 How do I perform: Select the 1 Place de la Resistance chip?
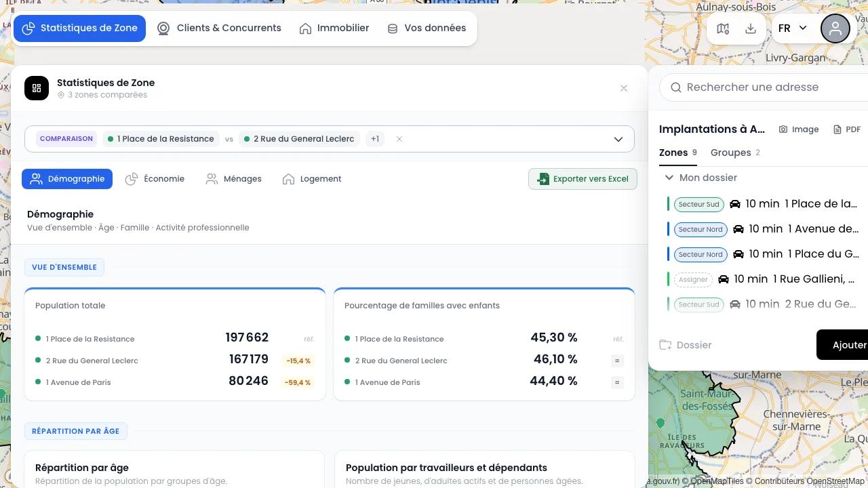pos(161,139)
